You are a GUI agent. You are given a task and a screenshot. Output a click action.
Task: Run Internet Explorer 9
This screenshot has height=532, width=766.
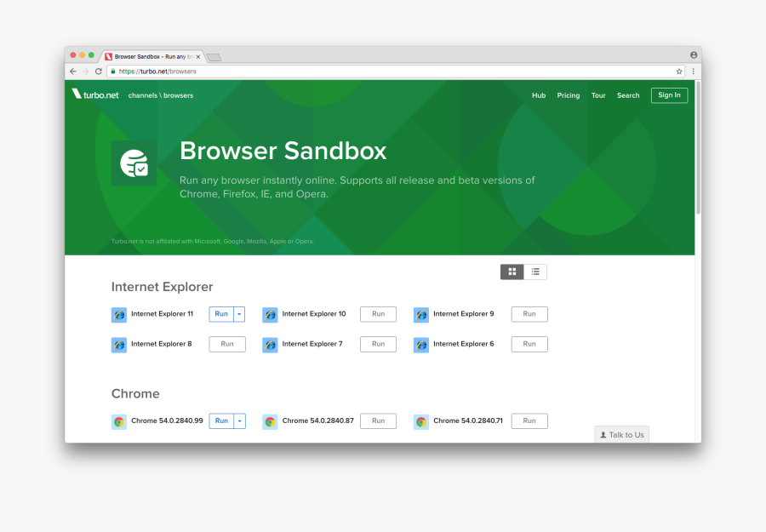529,314
